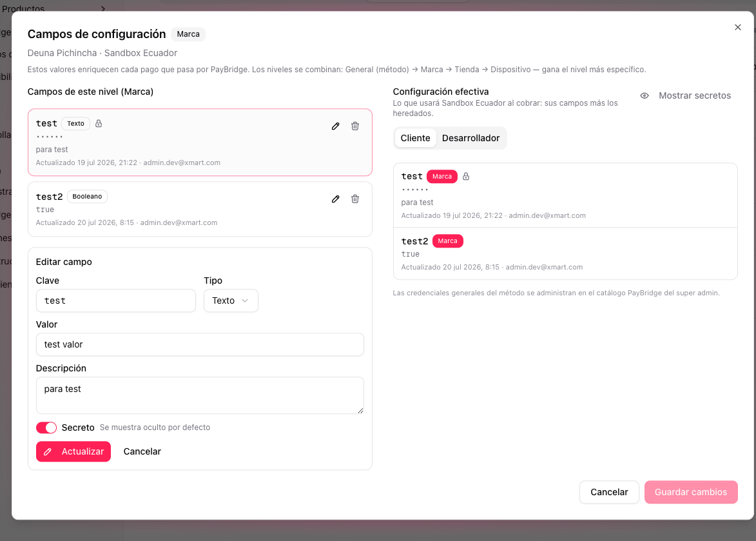Click the Marca badge beside effective test2
756x541 pixels.
pos(447,241)
